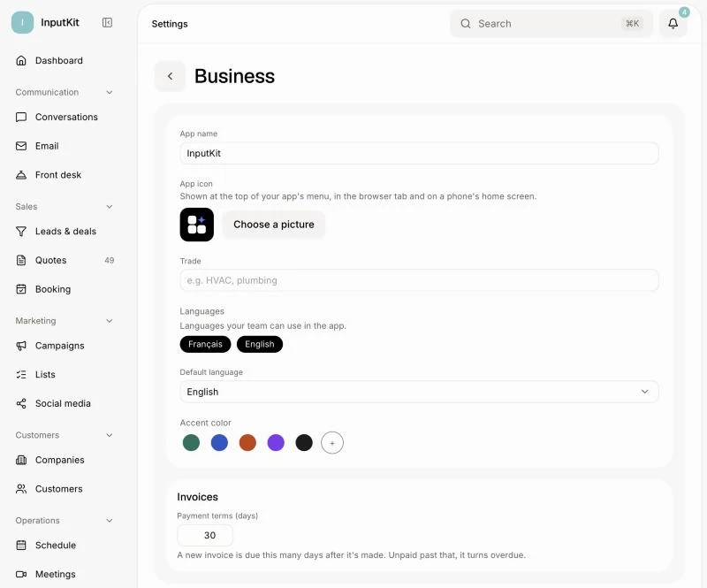Click the Booking calendar-check icon

point(21,289)
